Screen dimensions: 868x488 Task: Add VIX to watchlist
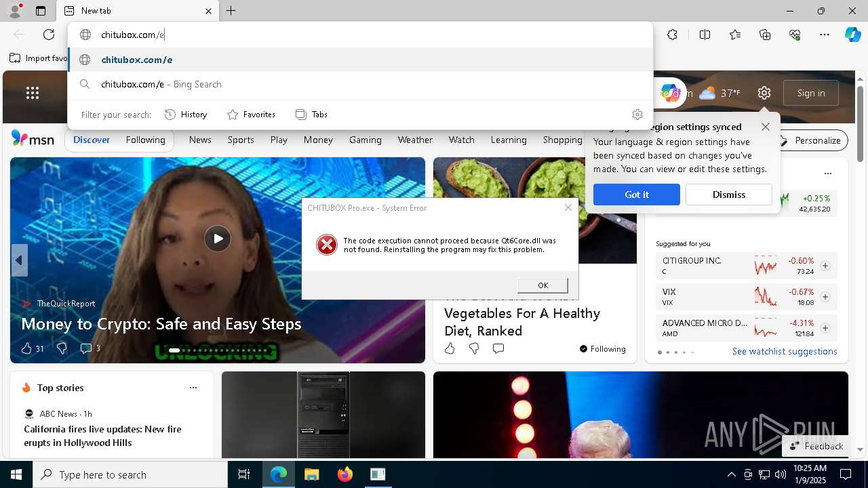point(825,297)
